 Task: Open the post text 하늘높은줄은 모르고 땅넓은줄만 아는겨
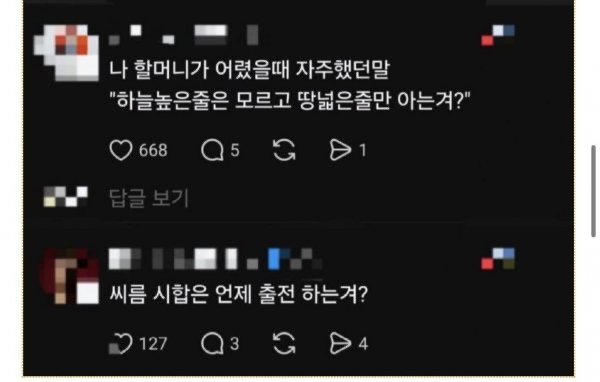pos(290,101)
